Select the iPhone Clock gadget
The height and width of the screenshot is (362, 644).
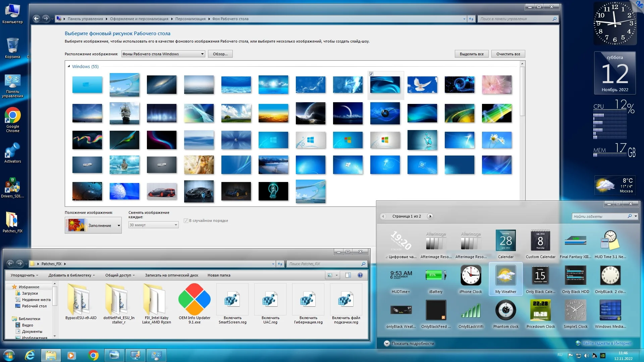click(471, 276)
